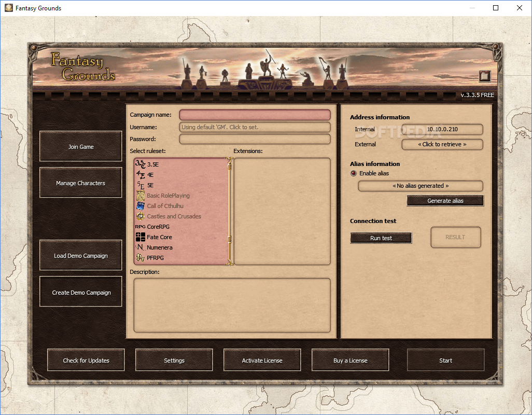Select Basic RolePlaying ruleset label
This screenshot has height=415, width=532.
[169, 196]
